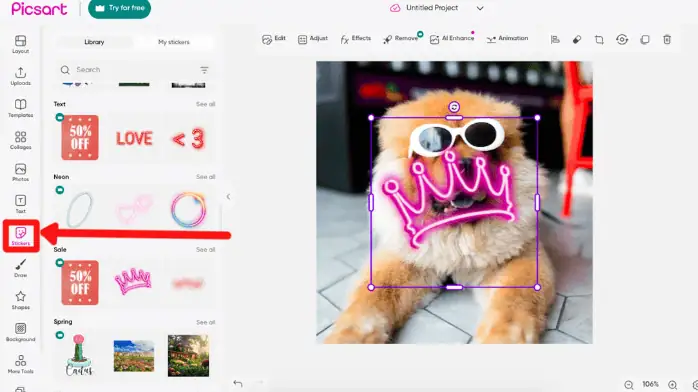Add the rainbow neon circle sticker

[188, 210]
